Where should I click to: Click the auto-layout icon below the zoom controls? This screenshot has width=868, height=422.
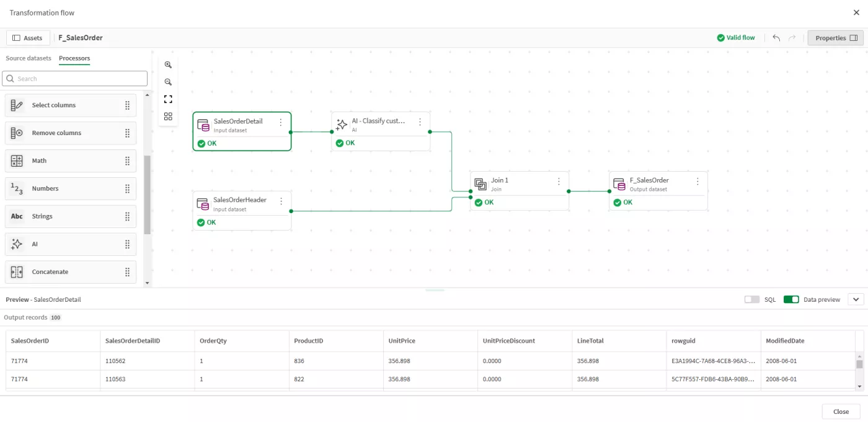[168, 116]
